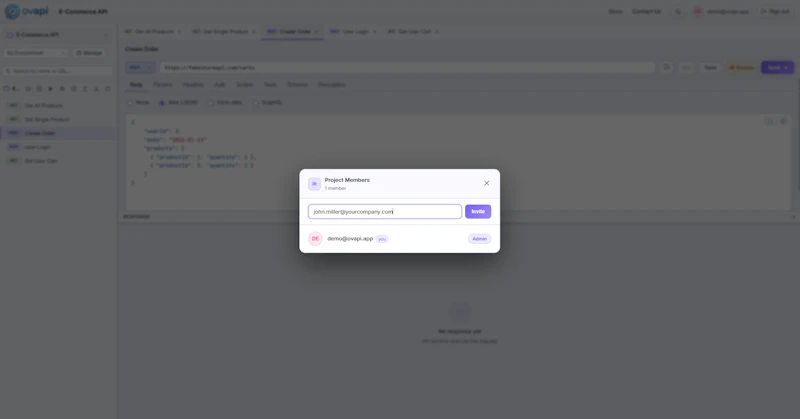Click the Project Members people icon
This screenshot has height=419, width=800.
coord(314,184)
